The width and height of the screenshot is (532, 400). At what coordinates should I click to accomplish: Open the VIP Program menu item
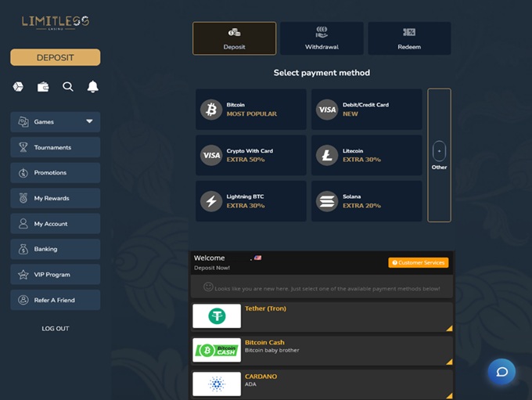click(x=56, y=275)
